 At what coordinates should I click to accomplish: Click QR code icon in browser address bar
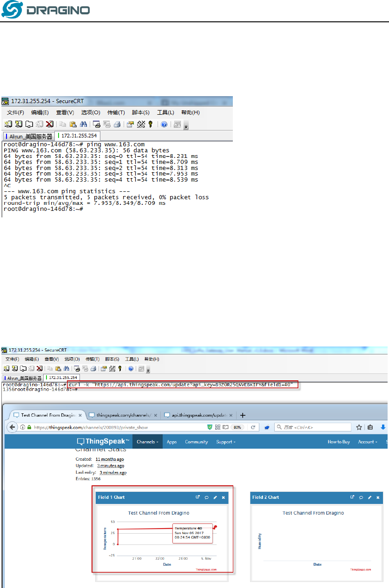click(217, 427)
